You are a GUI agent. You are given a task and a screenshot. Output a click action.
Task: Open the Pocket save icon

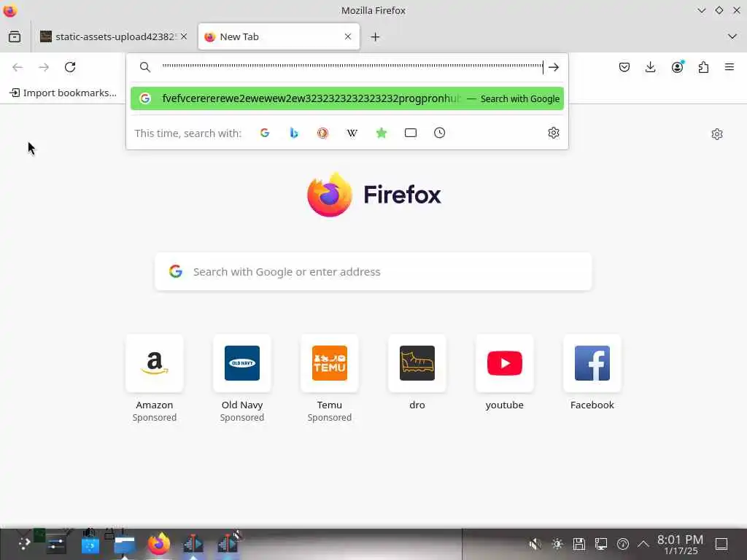(624, 67)
